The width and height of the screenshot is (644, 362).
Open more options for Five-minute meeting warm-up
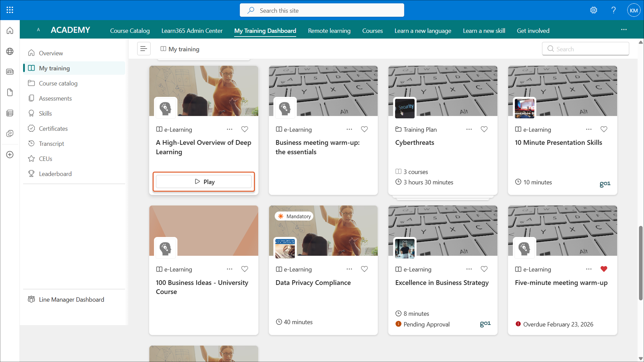(589, 269)
